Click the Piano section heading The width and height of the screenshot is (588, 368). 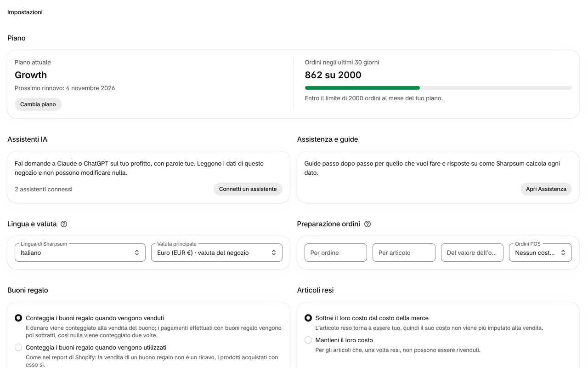pos(17,38)
